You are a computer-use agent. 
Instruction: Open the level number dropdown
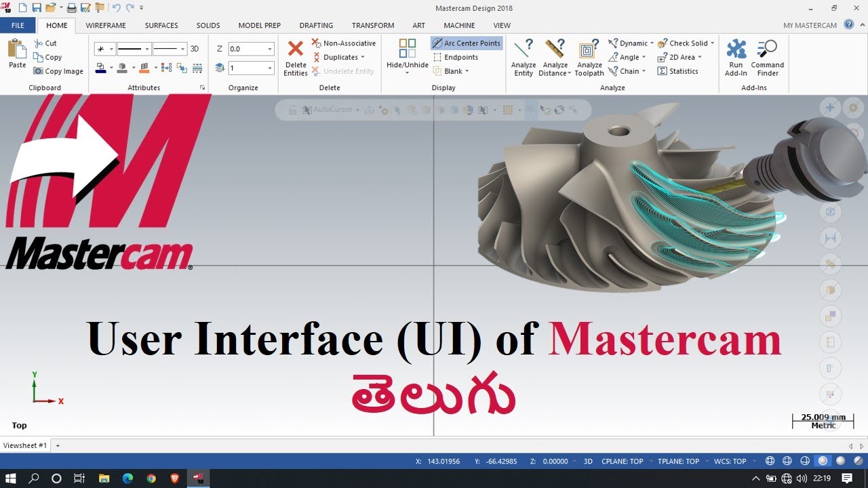coord(270,68)
